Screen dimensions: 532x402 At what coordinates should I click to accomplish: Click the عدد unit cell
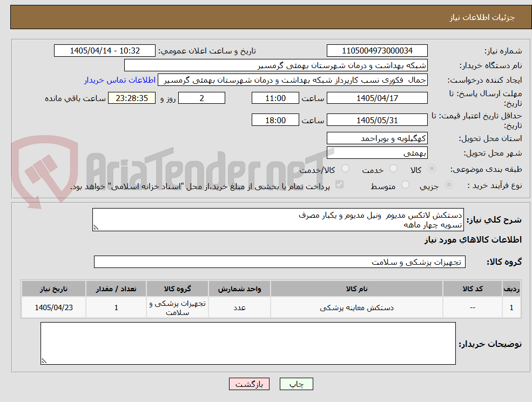239,307
